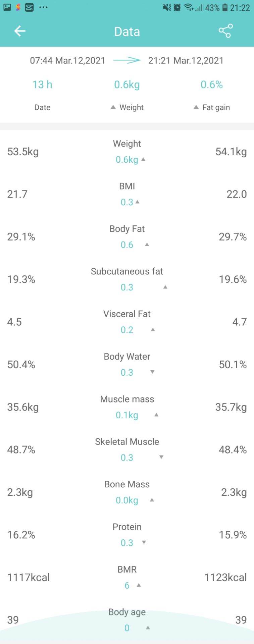254x644 pixels.
Task: Tap the gallery icon in status bar
Action: click(7, 7)
